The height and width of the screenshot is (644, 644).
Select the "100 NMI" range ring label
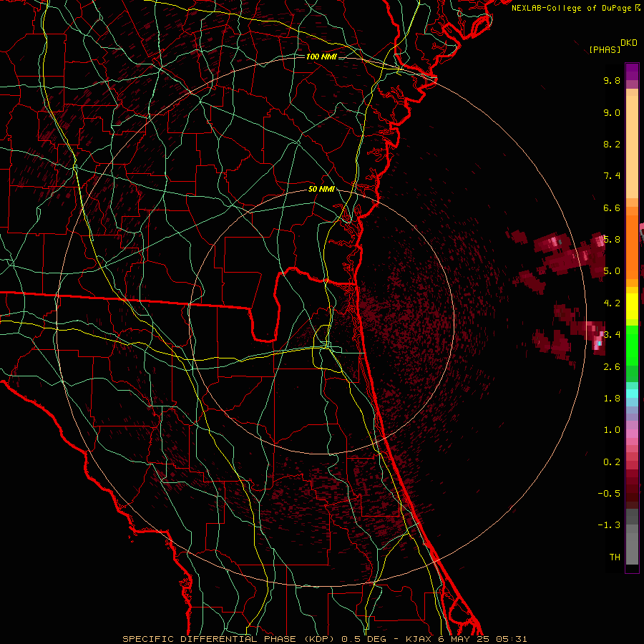(321, 57)
